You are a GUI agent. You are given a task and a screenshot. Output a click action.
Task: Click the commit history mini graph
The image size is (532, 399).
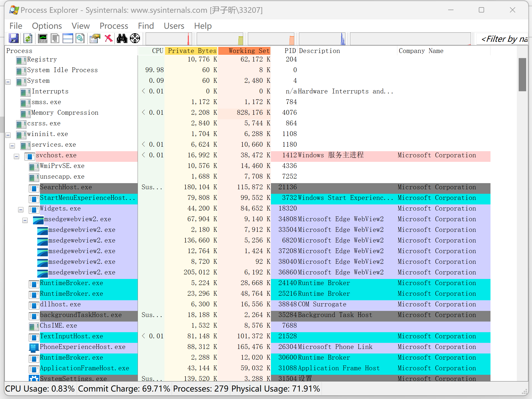pyautogui.click(x=220, y=39)
